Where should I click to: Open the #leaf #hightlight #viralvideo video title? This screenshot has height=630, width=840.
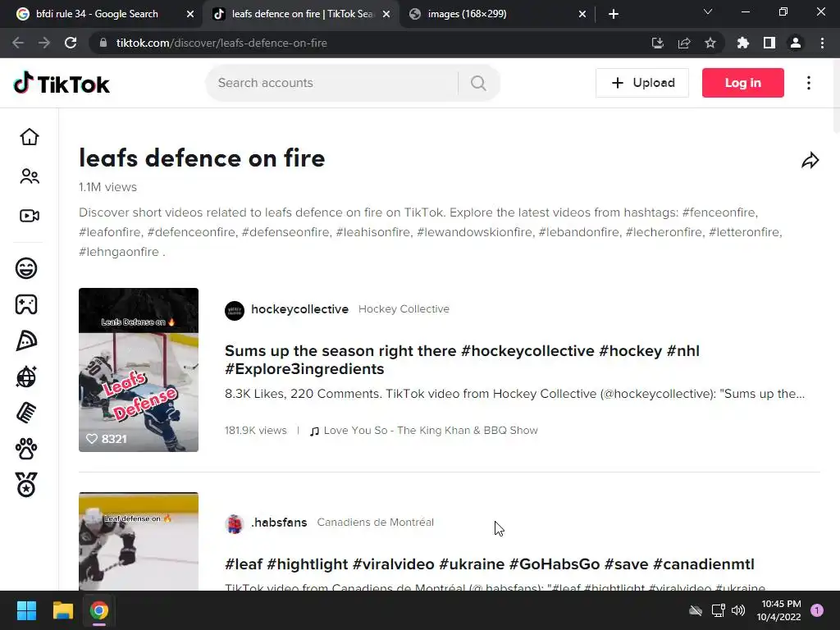[x=489, y=564]
